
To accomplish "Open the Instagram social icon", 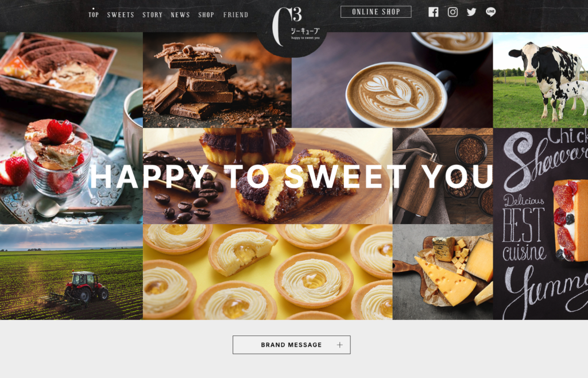I will coord(452,12).
